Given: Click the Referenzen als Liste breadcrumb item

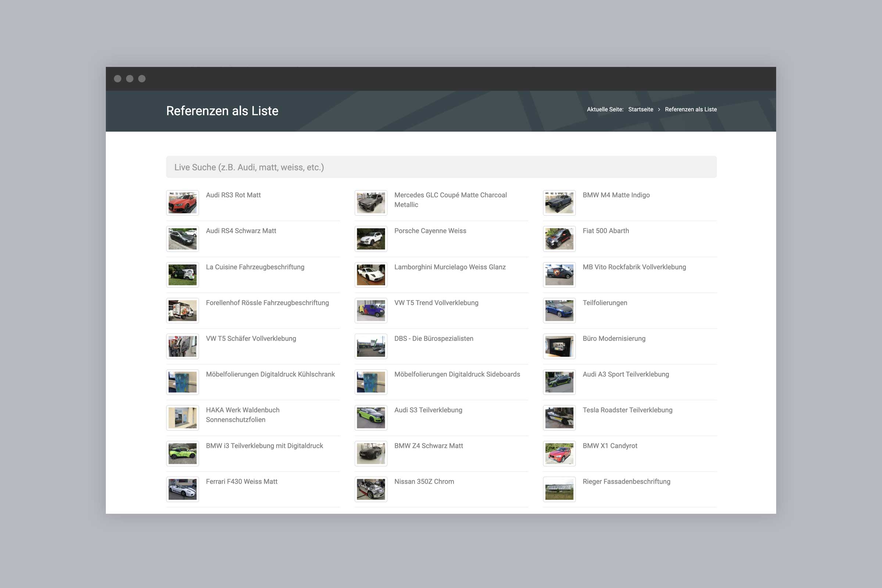Looking at the screenshot, I should [x=691, y=110].
